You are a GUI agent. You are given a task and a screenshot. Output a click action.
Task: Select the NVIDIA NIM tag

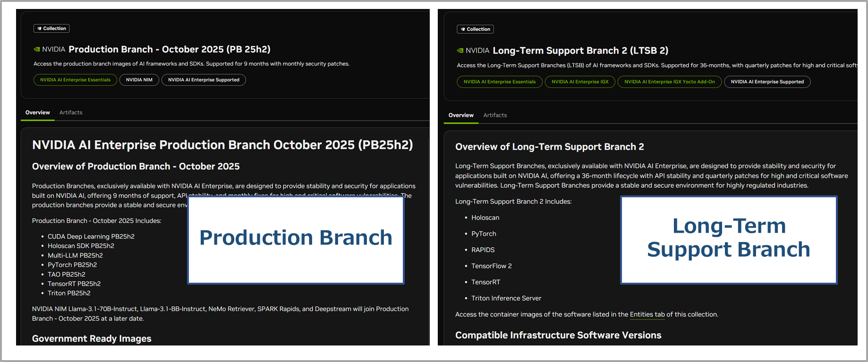[139, 80]
